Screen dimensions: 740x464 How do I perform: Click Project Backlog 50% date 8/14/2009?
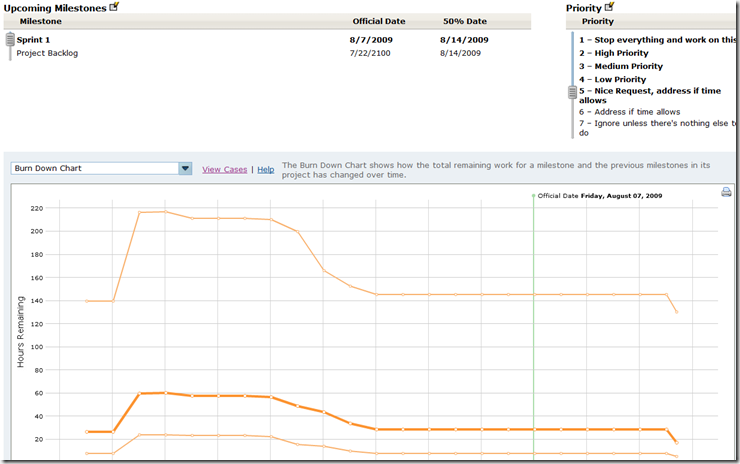pos(461,53)
